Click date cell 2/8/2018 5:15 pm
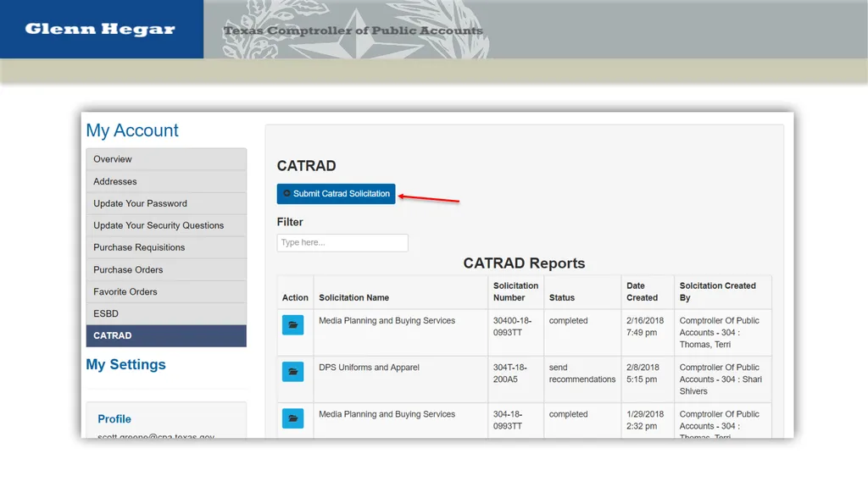Screen dimensions: 868x487 click(x=643, y=374)
